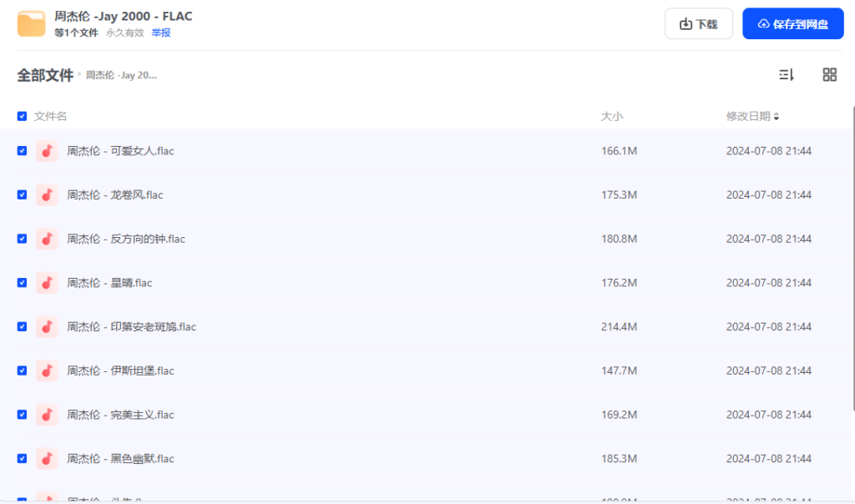Click the music icon for 星晴.flac
This screenshot has height=504, width=855.
47,283
